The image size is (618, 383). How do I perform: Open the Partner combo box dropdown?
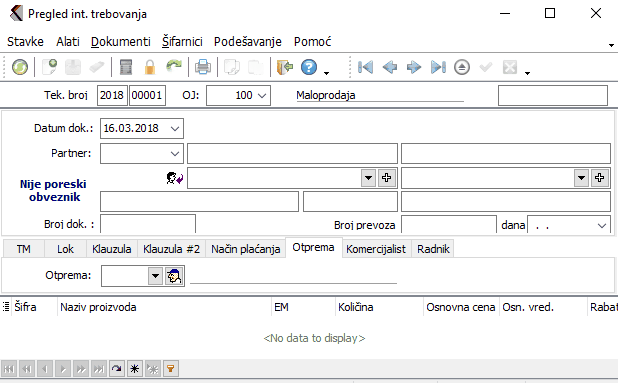[x=175, y=154]
